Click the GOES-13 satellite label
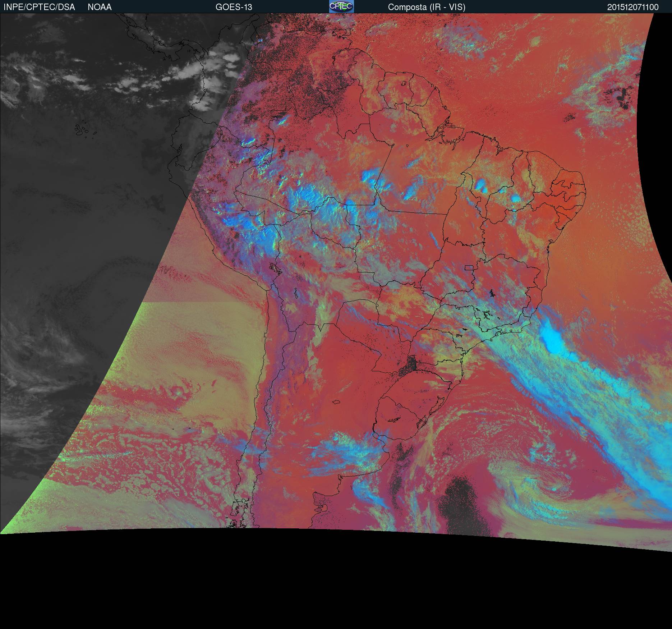Image resolution: width=672 pixels, height=629 pixels. click(234, 7)
